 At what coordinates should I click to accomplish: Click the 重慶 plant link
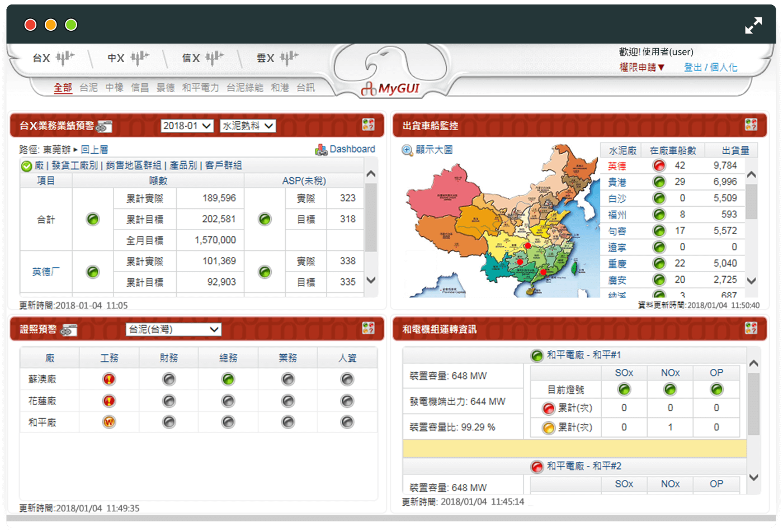tap(617, 264)
